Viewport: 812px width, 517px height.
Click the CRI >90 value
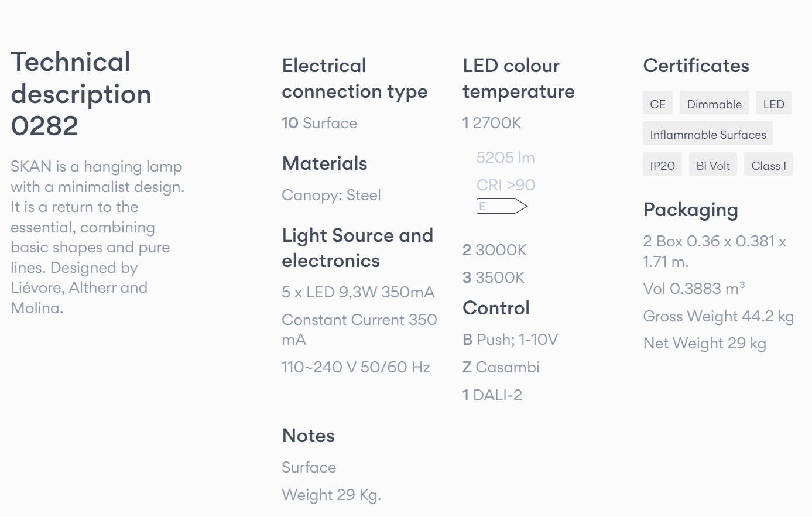coord(506,185)
